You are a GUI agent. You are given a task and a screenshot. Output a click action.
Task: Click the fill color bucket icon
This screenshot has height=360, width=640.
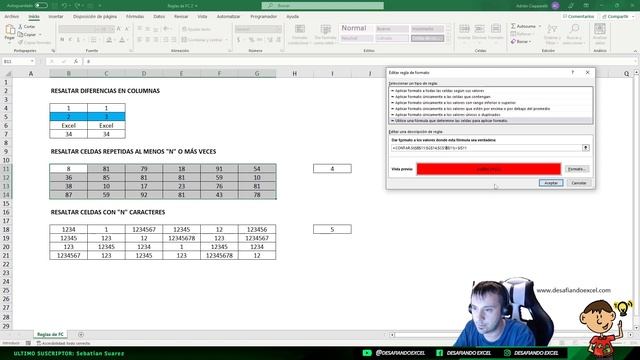coord(109,40)
